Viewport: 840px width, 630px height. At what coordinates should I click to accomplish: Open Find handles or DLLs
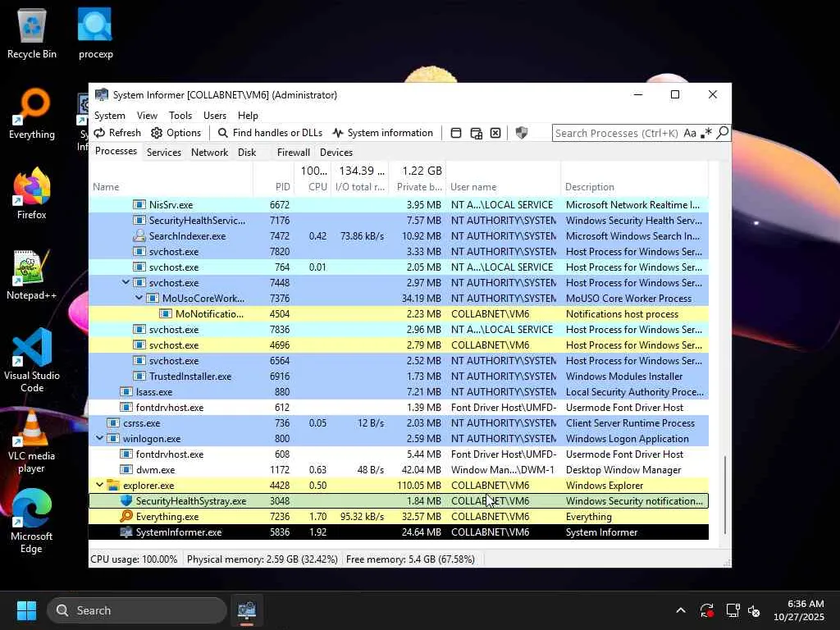click(x=270, y=133)
